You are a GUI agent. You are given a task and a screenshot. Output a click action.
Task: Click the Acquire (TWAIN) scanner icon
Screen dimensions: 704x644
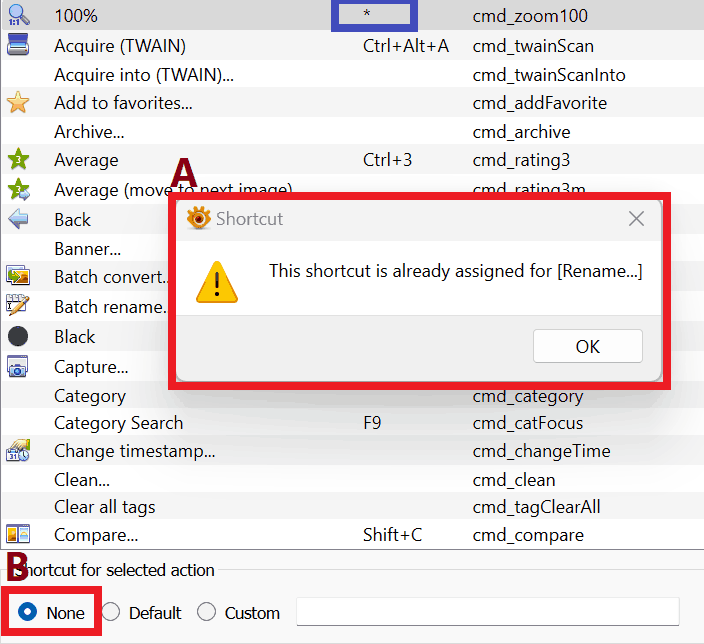pos(18,44)
